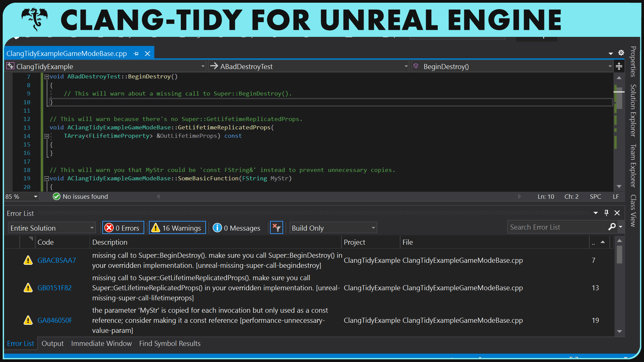Clear error list filters with the filter icon
This screenshot has width=644, height=362.
[276, 227]
